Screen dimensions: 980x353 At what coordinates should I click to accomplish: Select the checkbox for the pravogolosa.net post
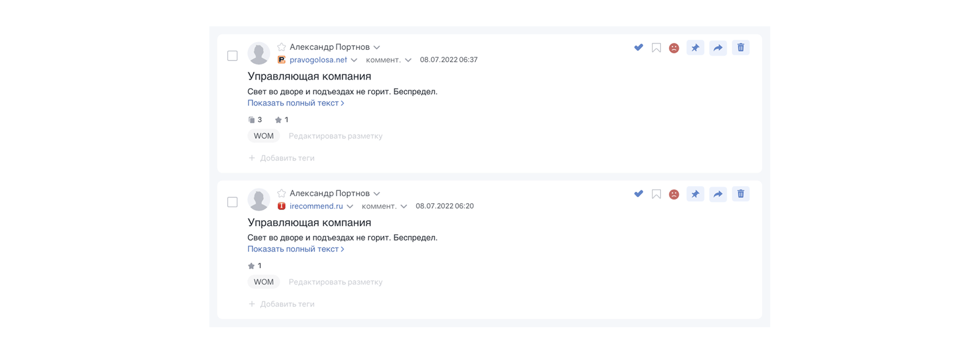pos(232,56)
